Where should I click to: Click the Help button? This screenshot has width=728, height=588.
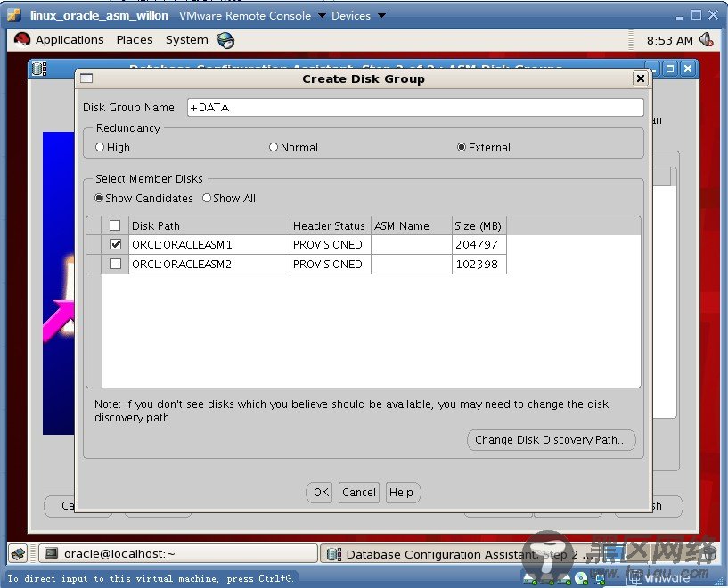coord(402,493)
